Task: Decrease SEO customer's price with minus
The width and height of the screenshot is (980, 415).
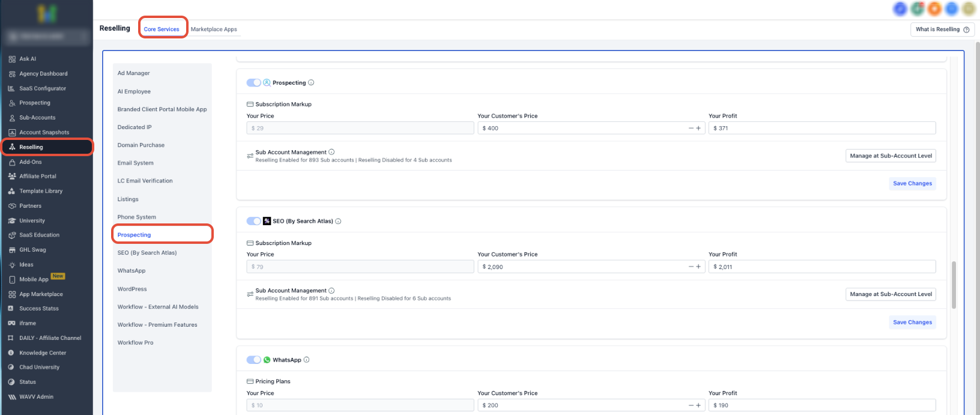Action: point(691,267)
